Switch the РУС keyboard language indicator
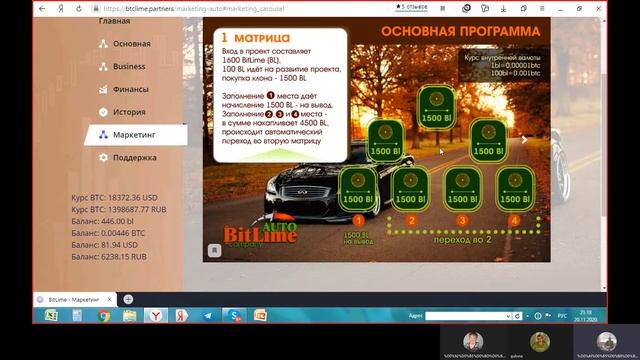The height and width of the screenshot is (360, 640). (x=562, y=316)
